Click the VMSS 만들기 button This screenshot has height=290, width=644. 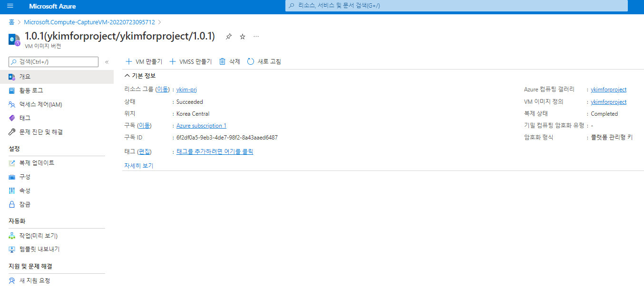click(191, 61)
